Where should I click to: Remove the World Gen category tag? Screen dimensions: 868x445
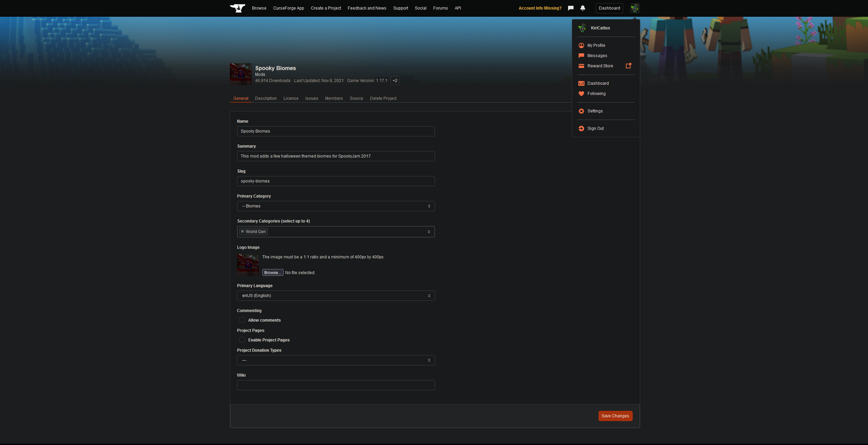[x=242, y=231]
